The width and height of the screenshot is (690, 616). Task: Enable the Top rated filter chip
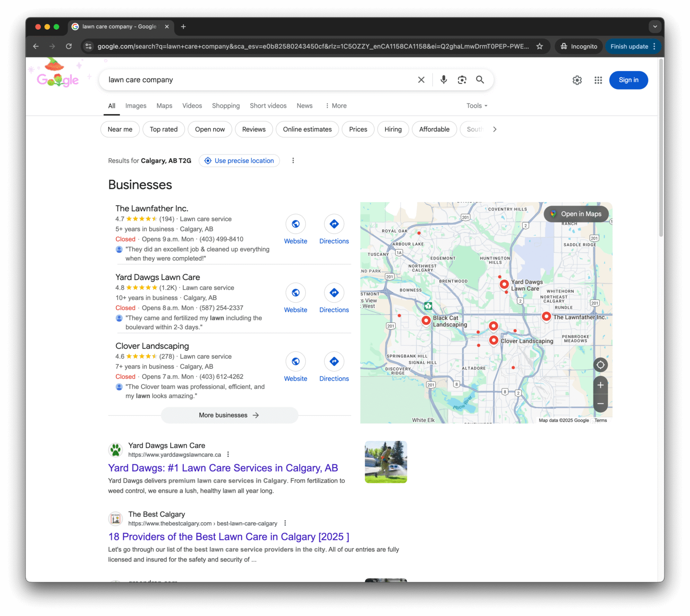164,129
